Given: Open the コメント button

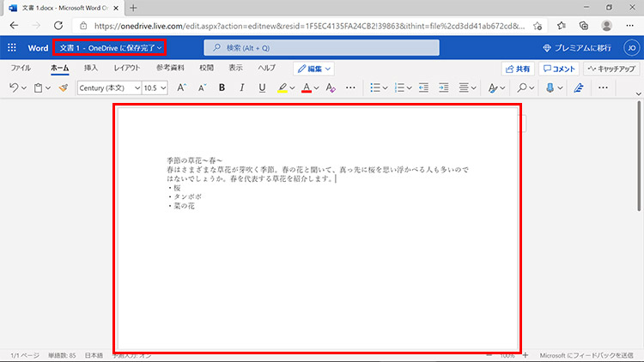Looking at the screenshot, I should (561, 68).
